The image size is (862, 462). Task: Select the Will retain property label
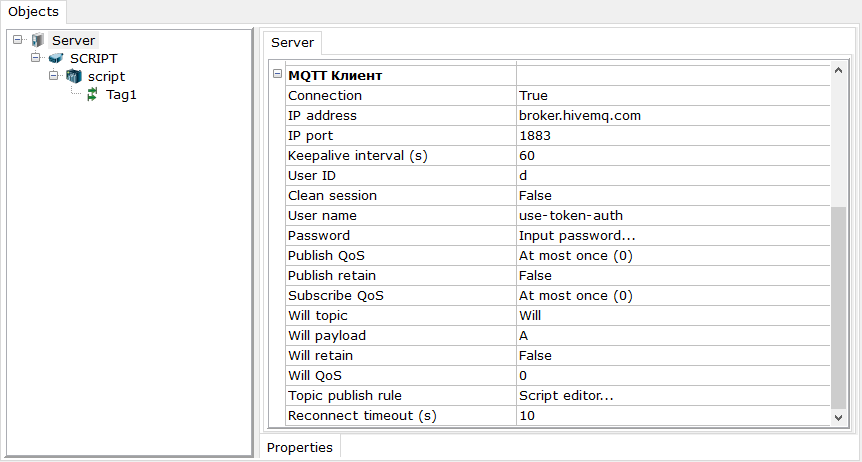coord(321,356)
